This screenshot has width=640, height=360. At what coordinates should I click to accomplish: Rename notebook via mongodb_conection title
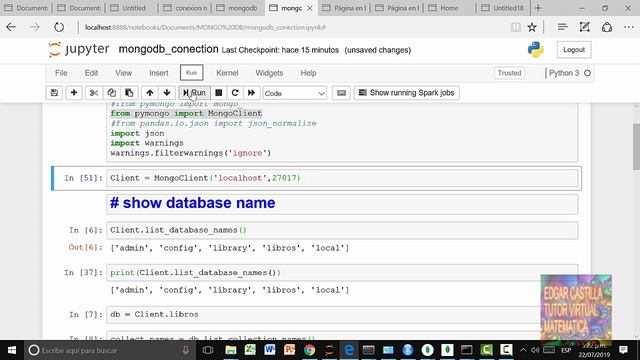(168, 49)
